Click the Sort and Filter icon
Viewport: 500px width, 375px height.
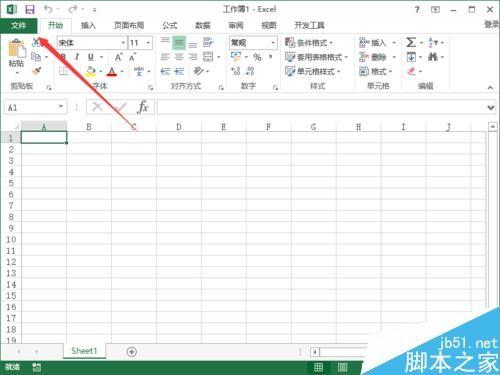coord(433,43)
